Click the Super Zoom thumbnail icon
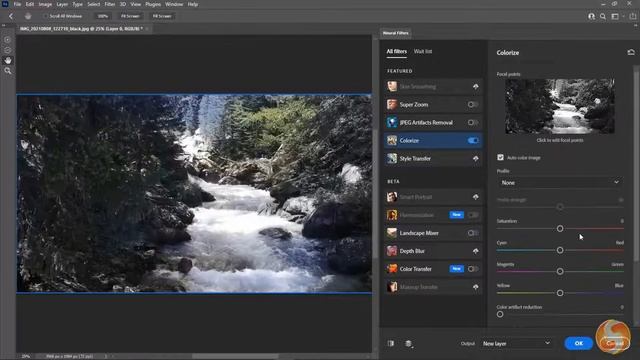 [392, 104]
